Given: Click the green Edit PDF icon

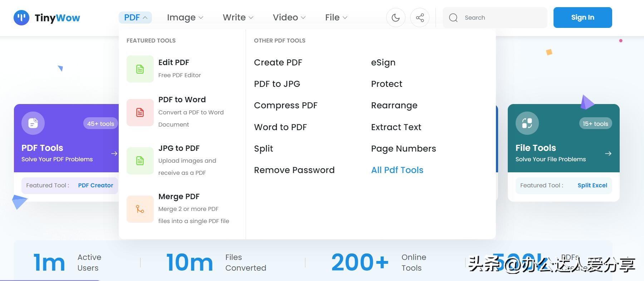Looking at the screenshot, I should [x=140, y=69].
